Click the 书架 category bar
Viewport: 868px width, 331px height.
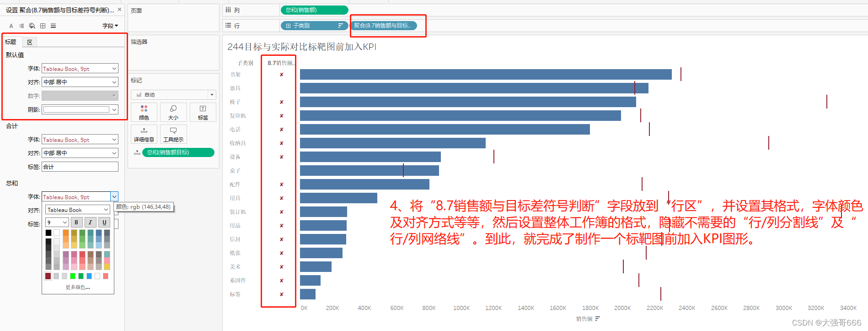click(486, 74)
